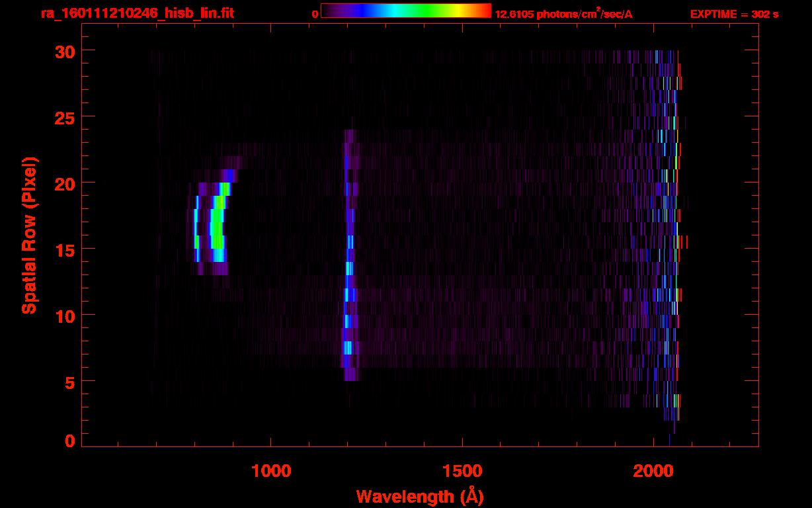Click the filename ra_160111210246_hisb_lin.fit

[x=136, y=13]
